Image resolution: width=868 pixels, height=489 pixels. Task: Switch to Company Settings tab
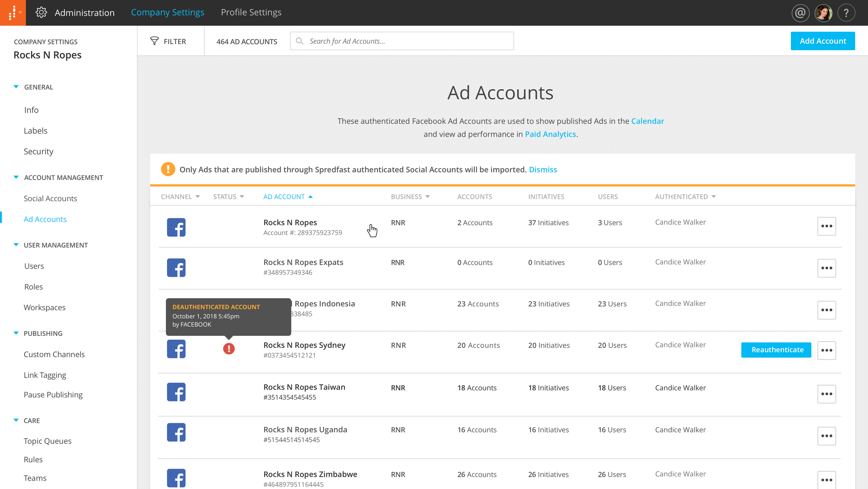pyautogui.click(x=168, y=12)
